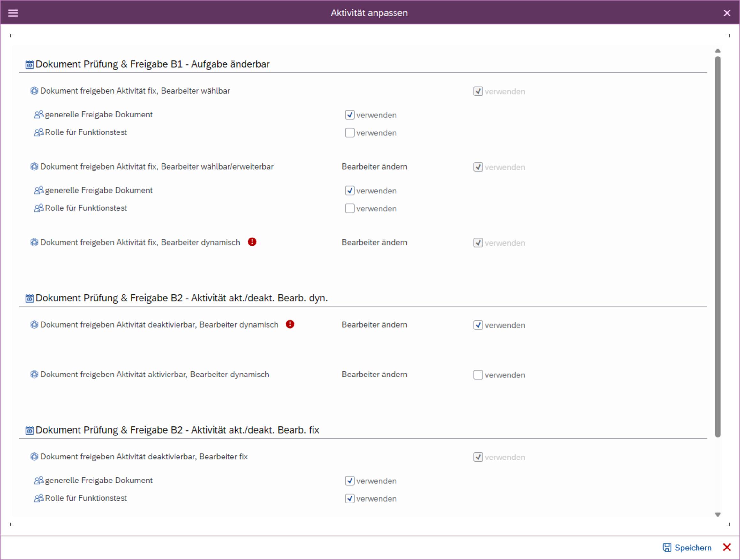Click the red cancel X beside Speichern
The height and width of the screenshot is (560, 740).
(727, 547)
